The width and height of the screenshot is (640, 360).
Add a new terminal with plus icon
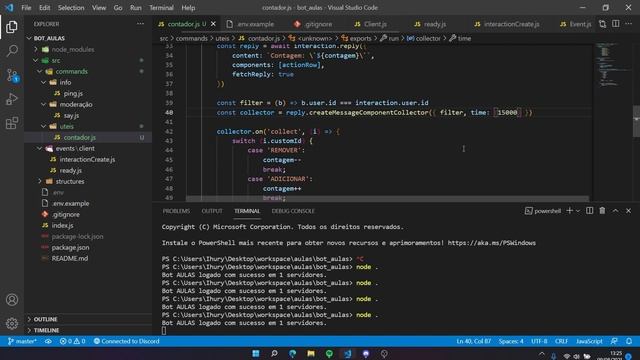[x=569, y=211]
